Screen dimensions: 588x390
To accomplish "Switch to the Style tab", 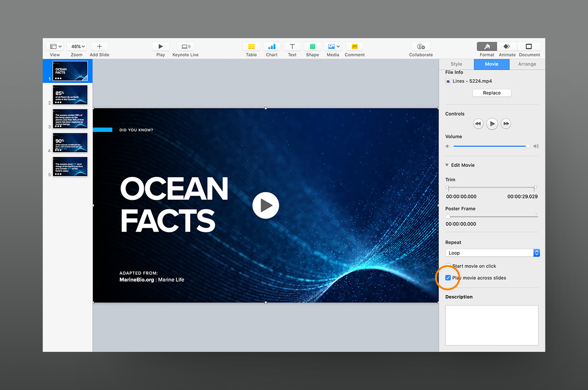I will (456, 64).
